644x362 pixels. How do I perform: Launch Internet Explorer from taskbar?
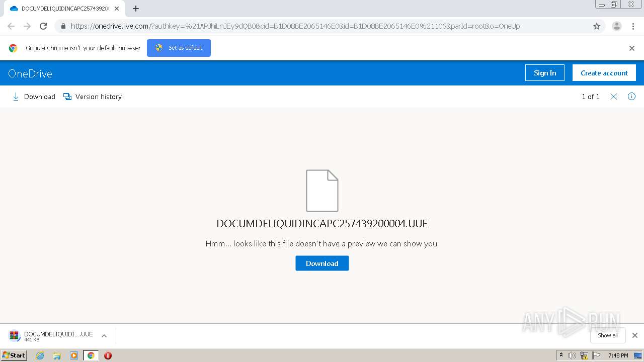tap(40, 355)
